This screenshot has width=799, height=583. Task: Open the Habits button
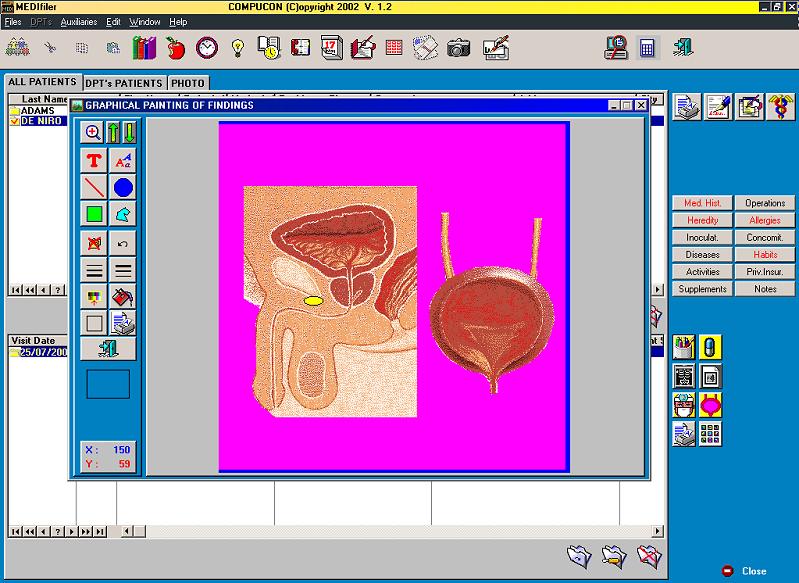(x=765, y=254)
